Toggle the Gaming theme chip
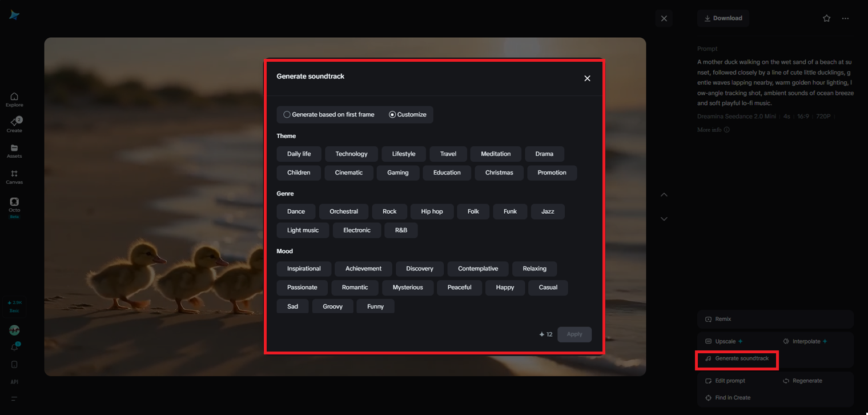This screenshot has height=415, width=868. tap(398, 173)
